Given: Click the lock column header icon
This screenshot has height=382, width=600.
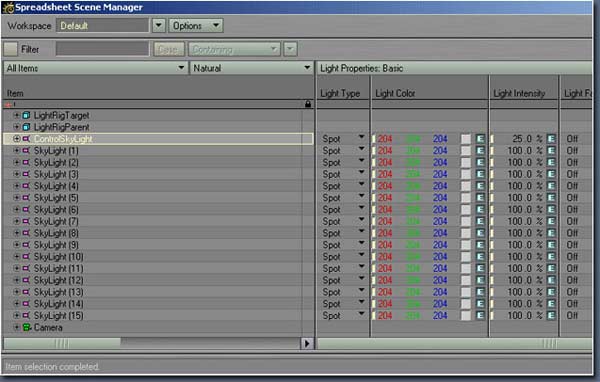Looking at the screenshot, I should pos(308,104).
